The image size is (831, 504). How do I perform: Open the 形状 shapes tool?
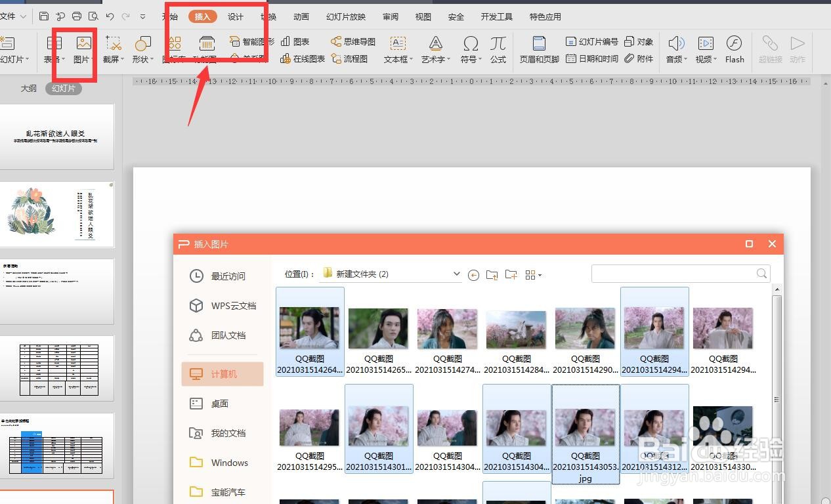(142, 50)
